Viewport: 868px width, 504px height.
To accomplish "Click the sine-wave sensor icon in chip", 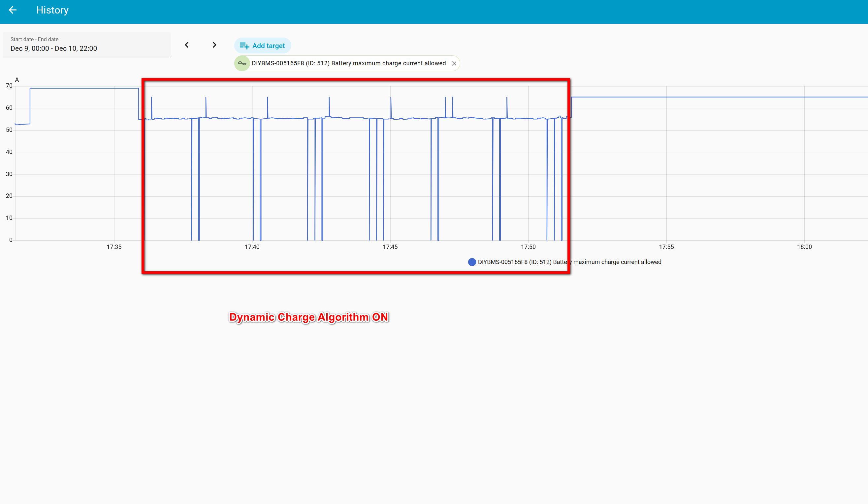I will (242, 63).
